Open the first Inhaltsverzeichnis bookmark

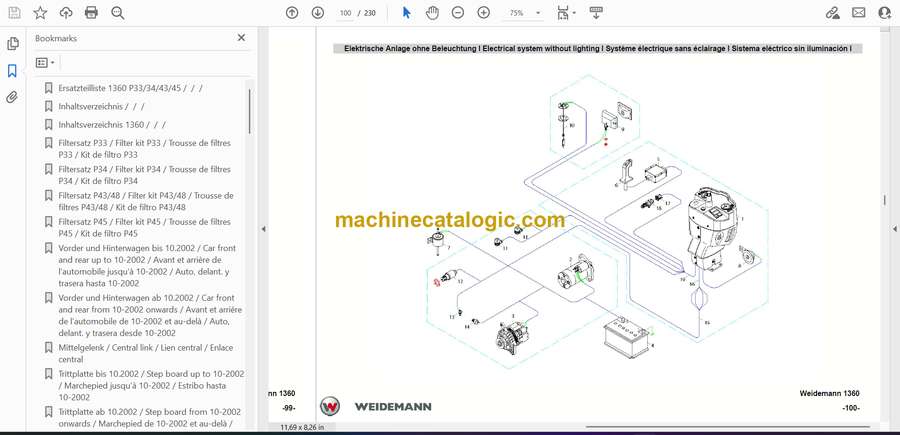101,107
